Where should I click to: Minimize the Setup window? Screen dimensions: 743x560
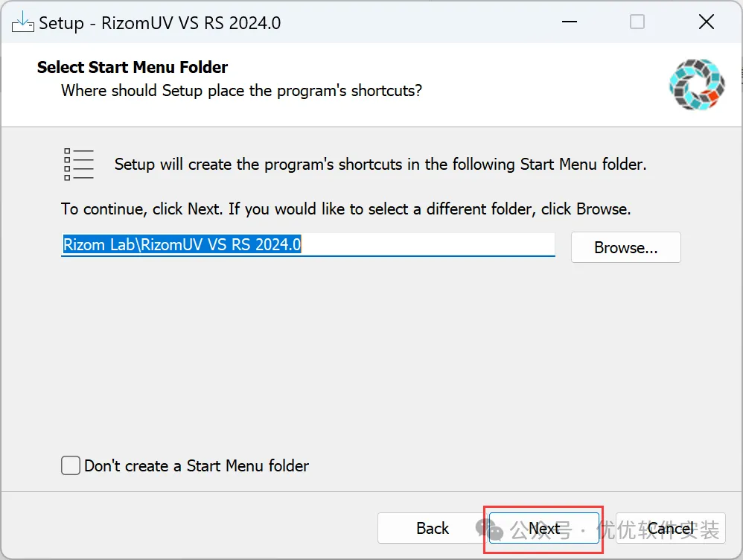pos(569,22)
